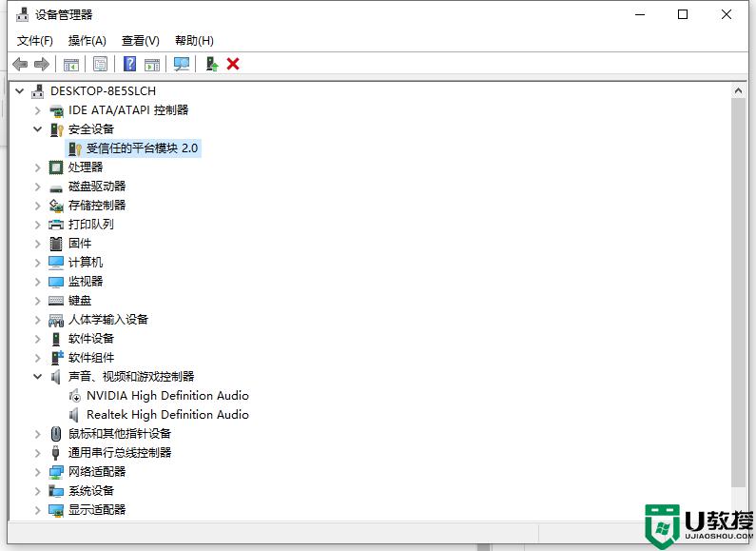
Task: Open the 操作(A) menu
Action: click(x=87, y=41)
